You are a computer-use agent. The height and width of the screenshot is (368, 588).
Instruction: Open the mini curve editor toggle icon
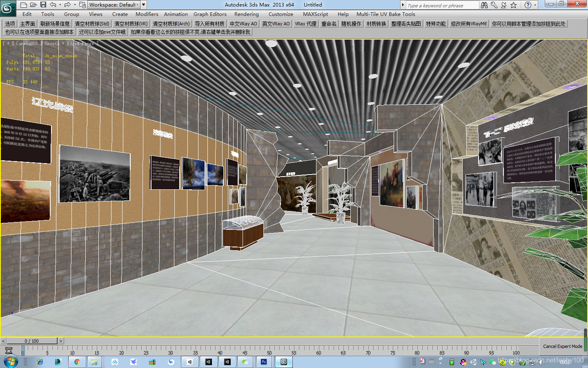click(9, 350)
